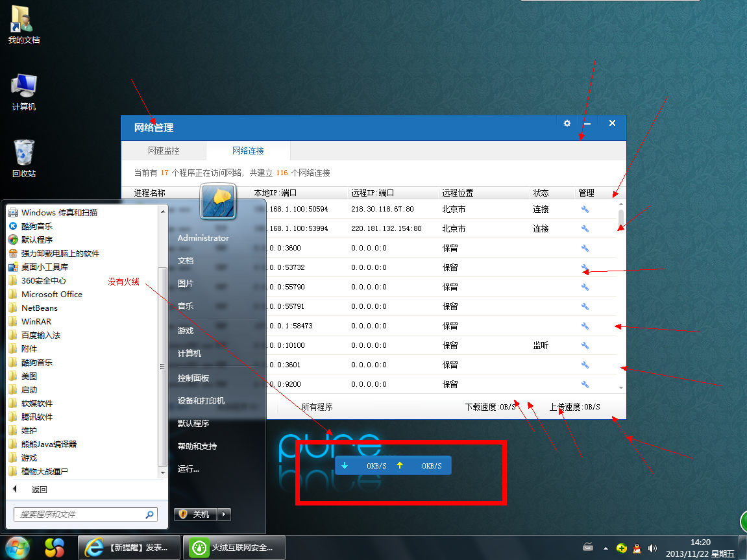Open 回收站 desktop icon
The height and width of the screenshot is (560, 747).
click(24, 158)
